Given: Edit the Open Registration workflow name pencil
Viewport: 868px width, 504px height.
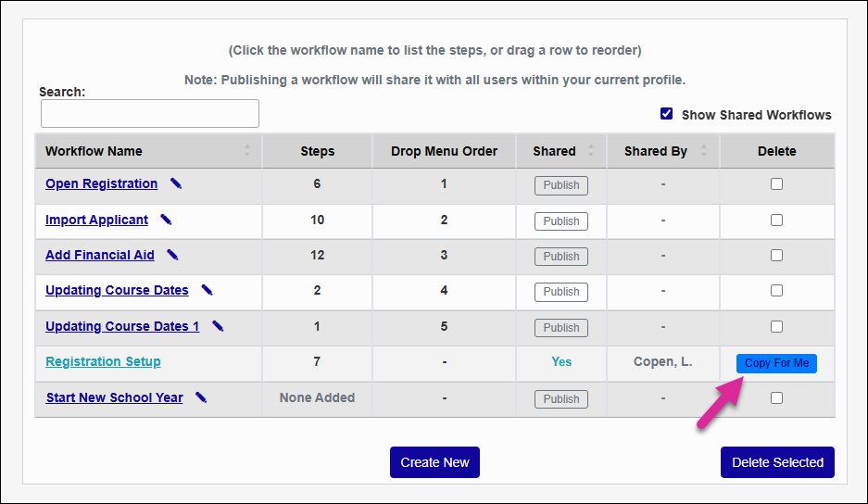Looking at the screenshot, I should pos(176,183).
